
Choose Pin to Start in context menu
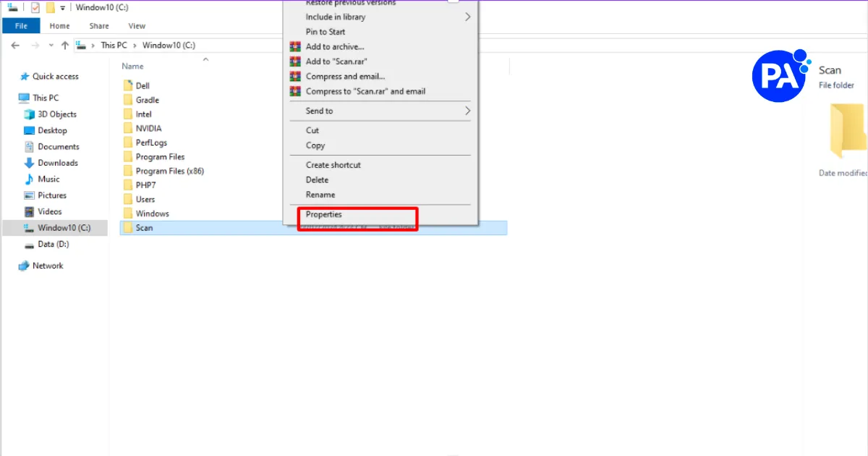coord(380,32)
